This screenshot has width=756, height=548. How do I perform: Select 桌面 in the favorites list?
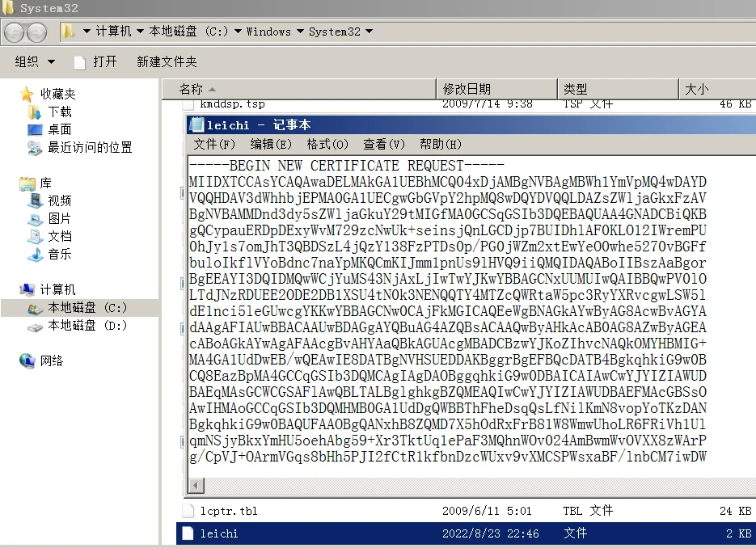(x=60, y=129)
